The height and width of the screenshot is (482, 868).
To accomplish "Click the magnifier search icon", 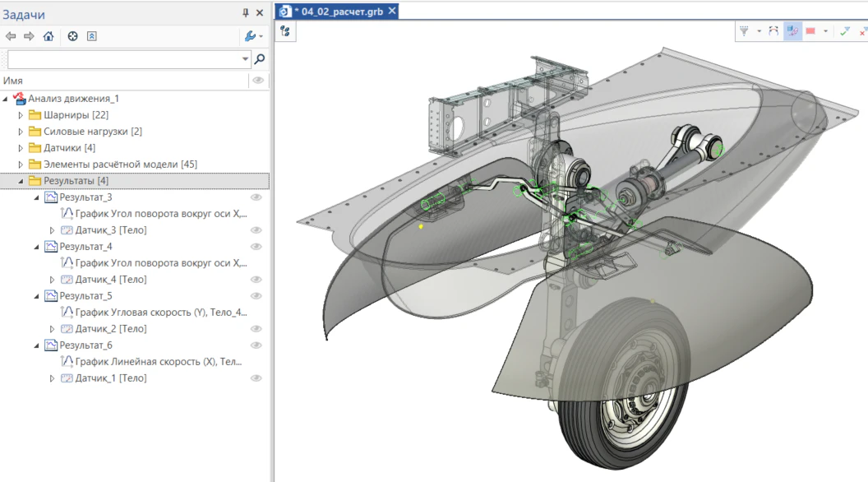I will pos(260,59).
